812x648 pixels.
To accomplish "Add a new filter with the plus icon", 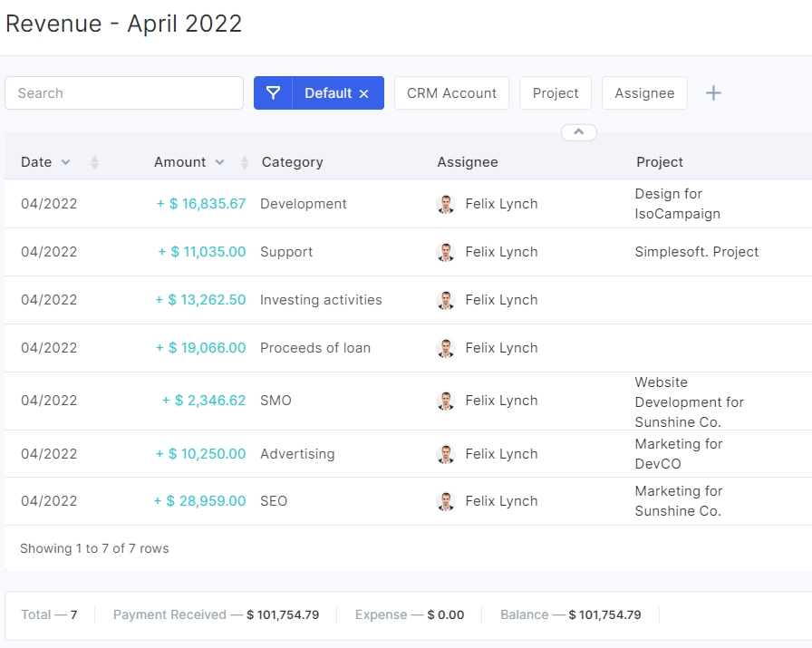I will click(713, 93).
